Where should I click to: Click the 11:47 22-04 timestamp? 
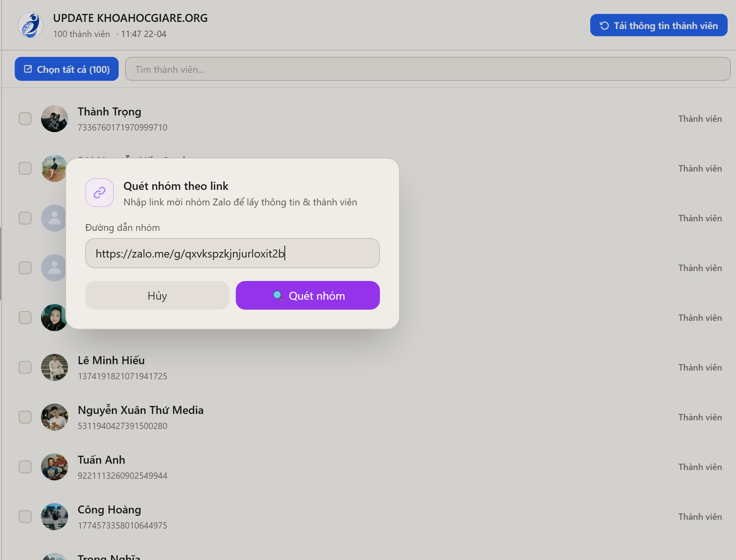[x=144, y=34]
